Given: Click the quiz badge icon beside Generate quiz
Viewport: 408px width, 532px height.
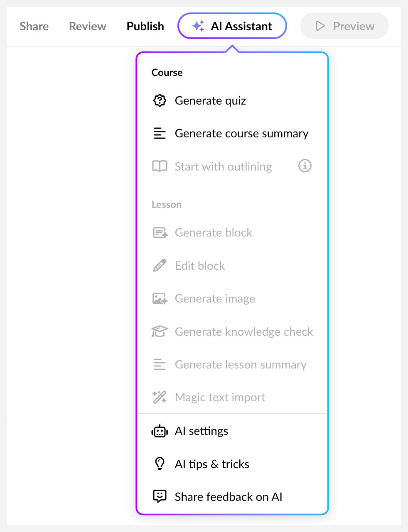Looking at the screenshot, I should tap(160, 100).
